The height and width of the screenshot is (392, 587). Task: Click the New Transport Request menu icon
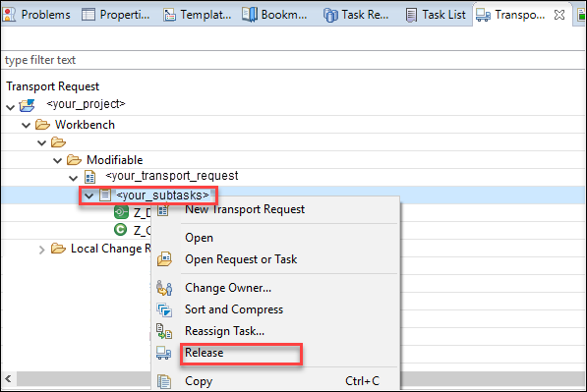(x=163, y=209)
